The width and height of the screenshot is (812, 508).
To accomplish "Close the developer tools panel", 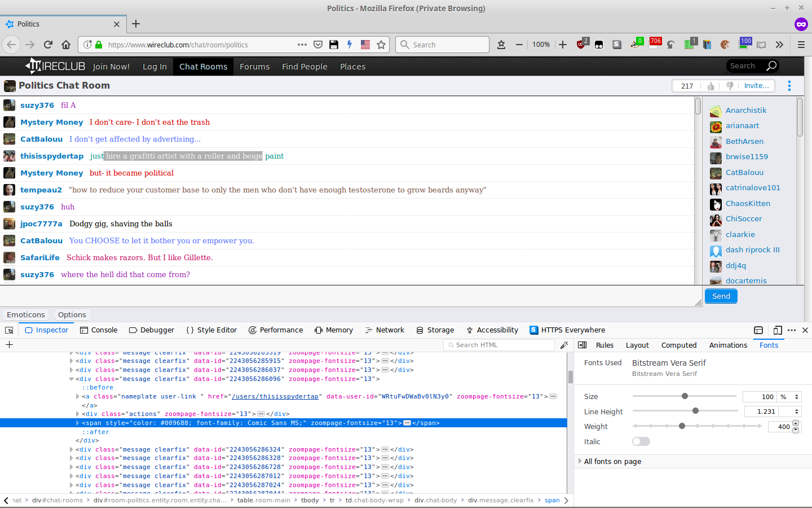I will click(805, 330).
